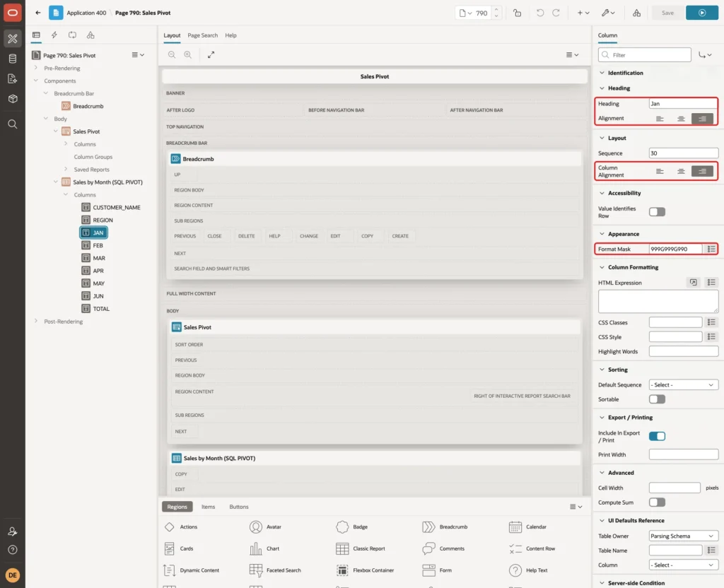Click the Print Width input field
The image size is (724, 588).
(684, 454)
